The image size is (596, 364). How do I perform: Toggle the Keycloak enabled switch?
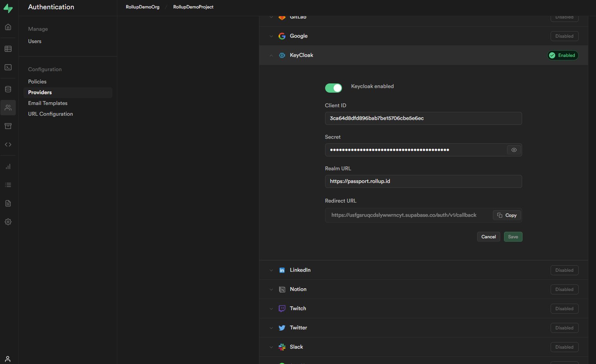pyautogui.click(x=333, y=88)
